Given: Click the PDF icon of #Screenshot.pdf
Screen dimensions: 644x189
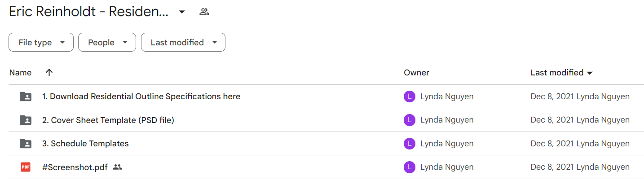Looking at the screenshot, I should 26,167.
